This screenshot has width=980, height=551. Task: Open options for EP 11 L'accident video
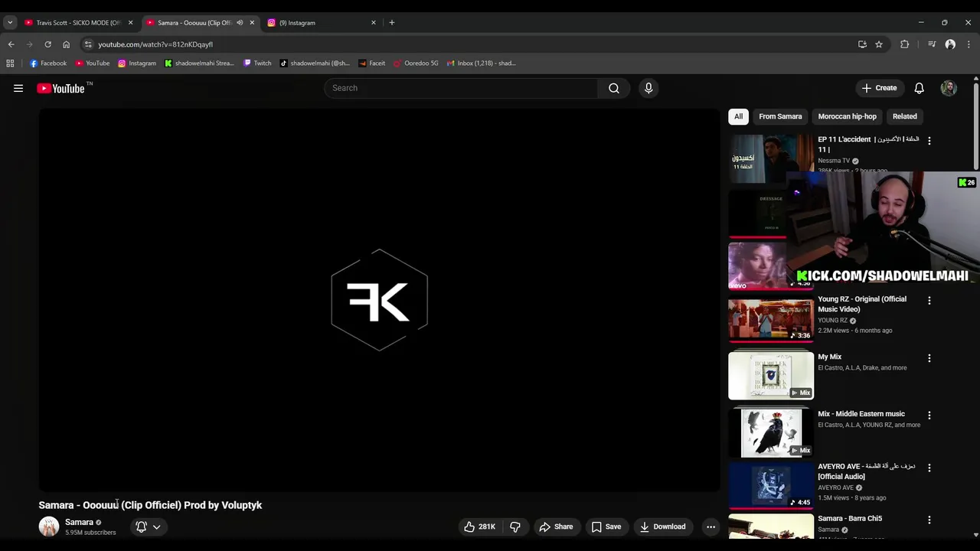(x=929, y=141)
